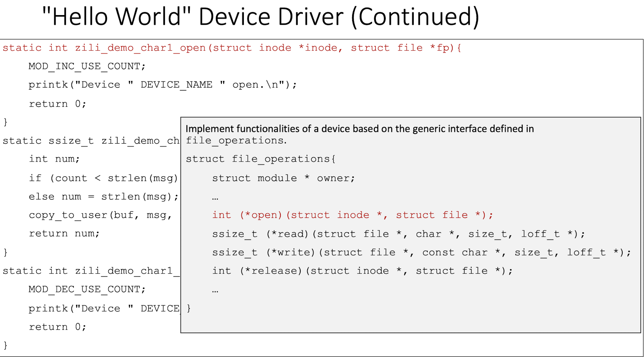This screenshot has width=644, height=357.
Task: Select the MOD_INC_USE_COUNT line
Action: (87, 66)
